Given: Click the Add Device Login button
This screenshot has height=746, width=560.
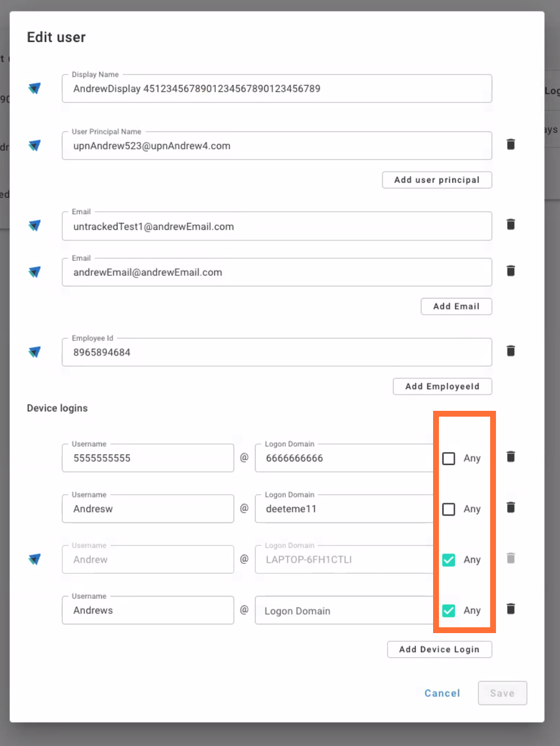Looking at the screenshot, I should [x=440, y=649].
